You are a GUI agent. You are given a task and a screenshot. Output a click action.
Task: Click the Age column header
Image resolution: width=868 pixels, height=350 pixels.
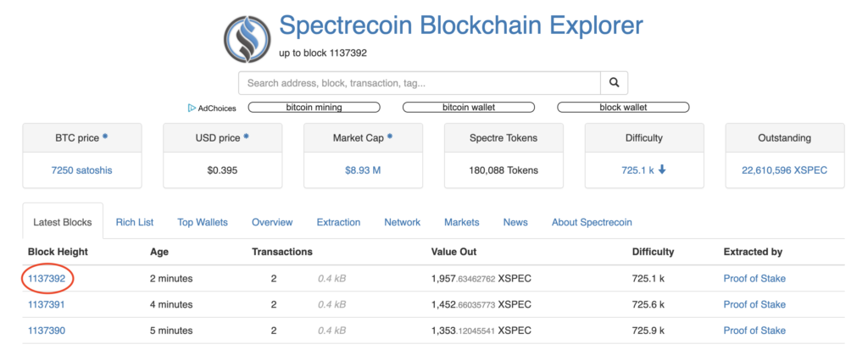159,252
